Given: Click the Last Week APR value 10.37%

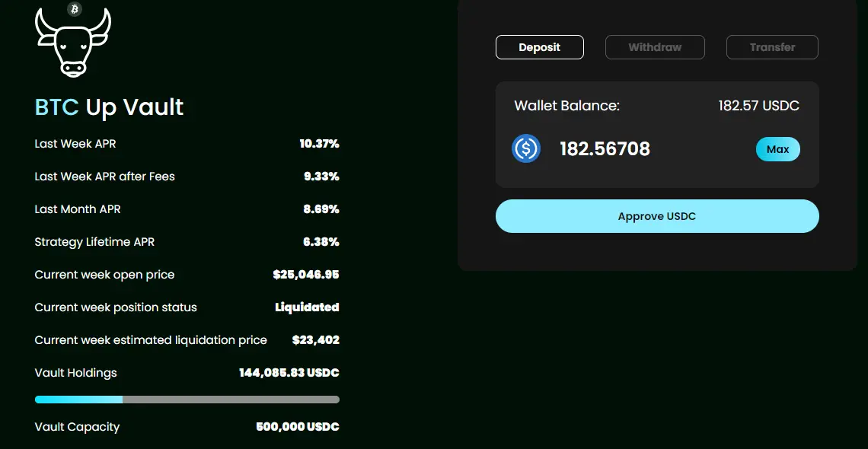Looking at the screenshot, I should 320,144.
